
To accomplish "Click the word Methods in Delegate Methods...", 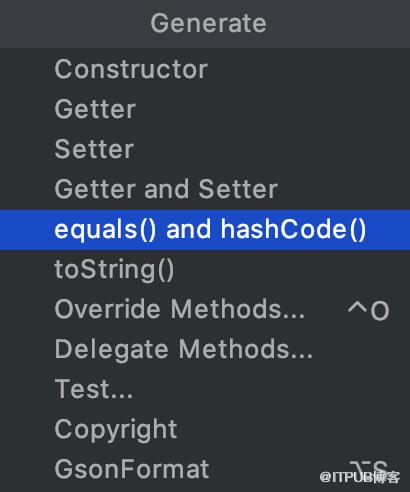I will coord(246,349).
